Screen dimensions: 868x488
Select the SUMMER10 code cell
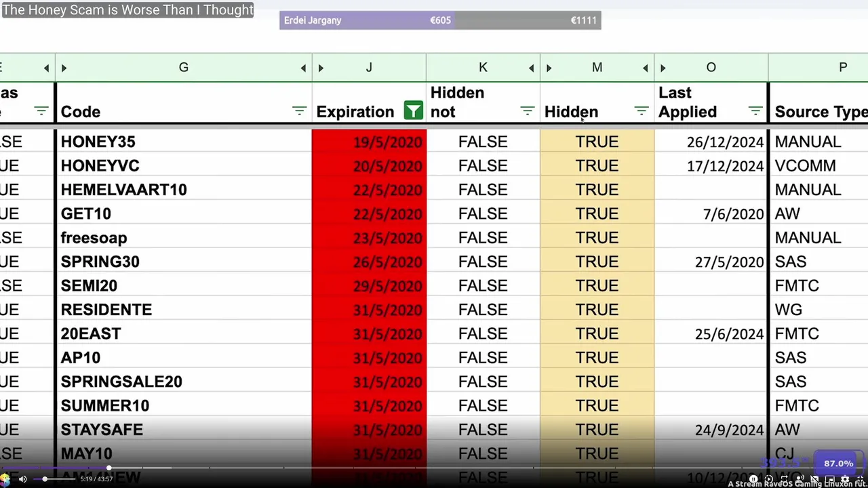click(x=183, y=406)
